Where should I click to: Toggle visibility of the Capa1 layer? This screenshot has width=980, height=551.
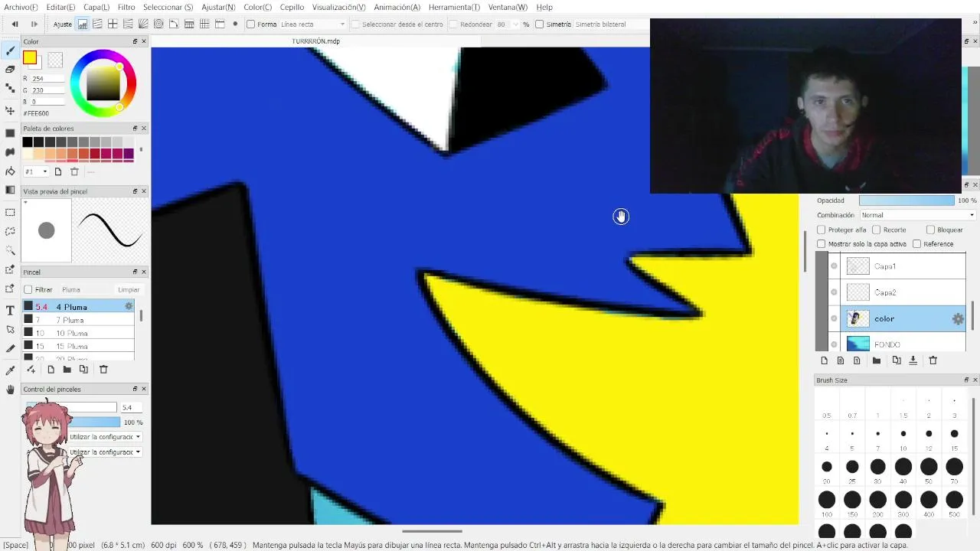click(834, 266)
